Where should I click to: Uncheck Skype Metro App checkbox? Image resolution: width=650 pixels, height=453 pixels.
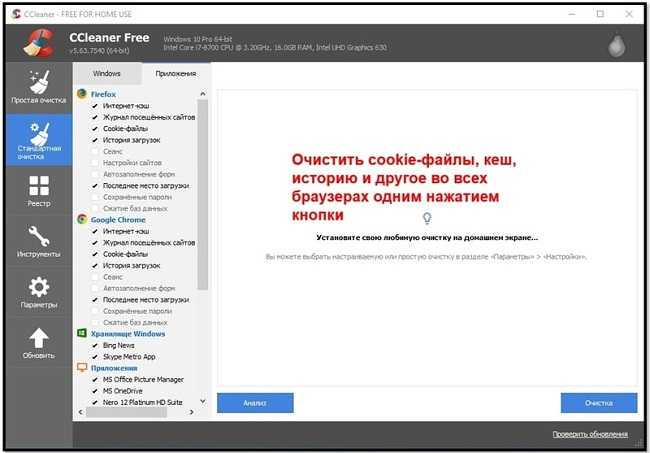95,356
